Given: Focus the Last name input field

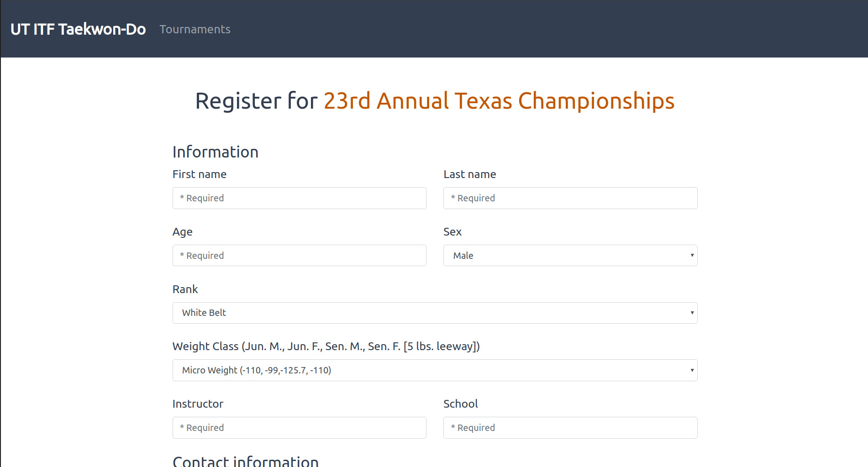Looking at the screenshot, I should (570, 198).
